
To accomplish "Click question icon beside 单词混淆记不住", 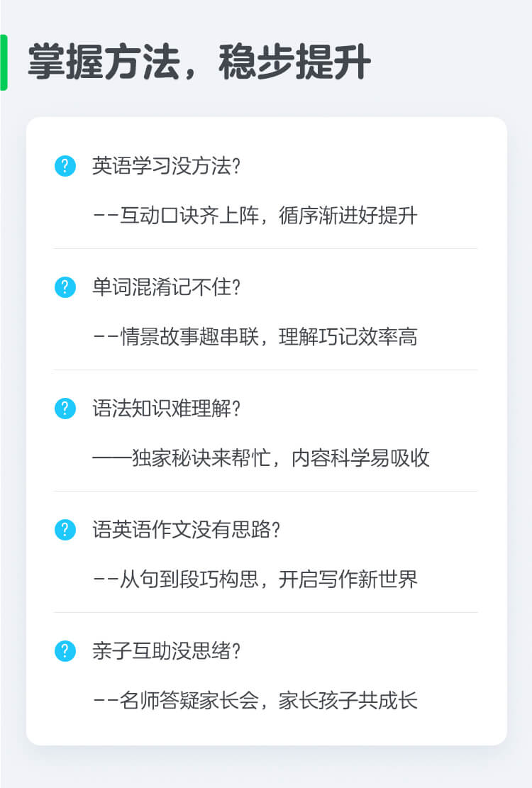I will point(65,287).
